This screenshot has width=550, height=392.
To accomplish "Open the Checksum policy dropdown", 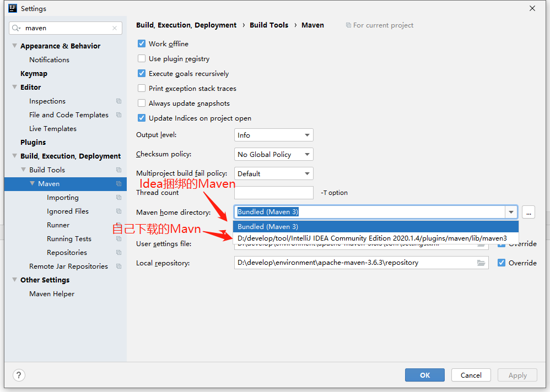I will 273,155.
